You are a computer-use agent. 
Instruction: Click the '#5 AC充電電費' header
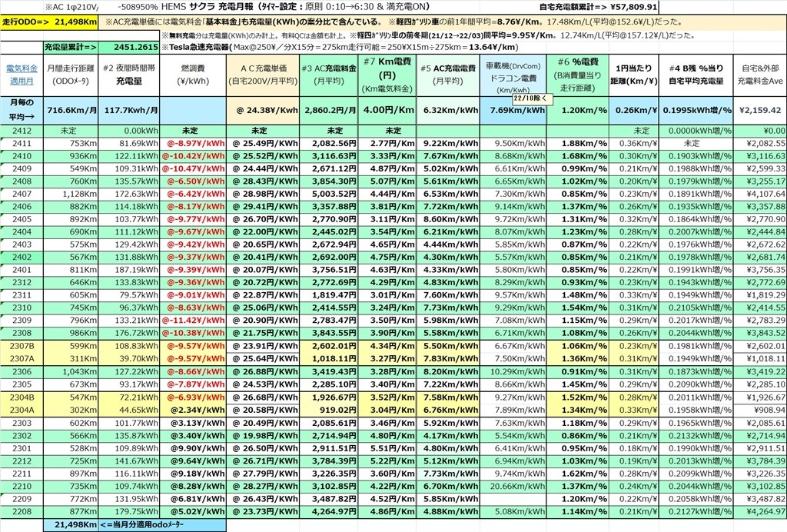pyautogui.click(x=448, y=75)
